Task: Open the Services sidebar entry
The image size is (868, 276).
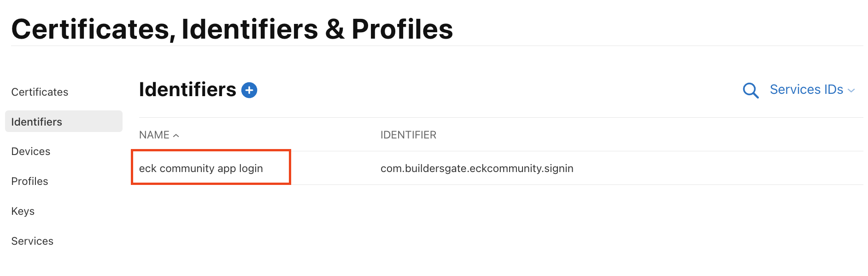Action: (x=32, y=241)
